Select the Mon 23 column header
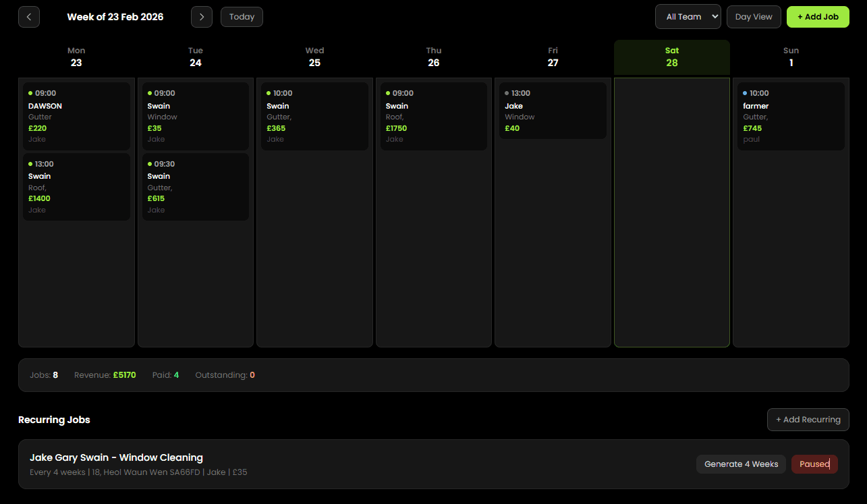 tap(76, 57)
